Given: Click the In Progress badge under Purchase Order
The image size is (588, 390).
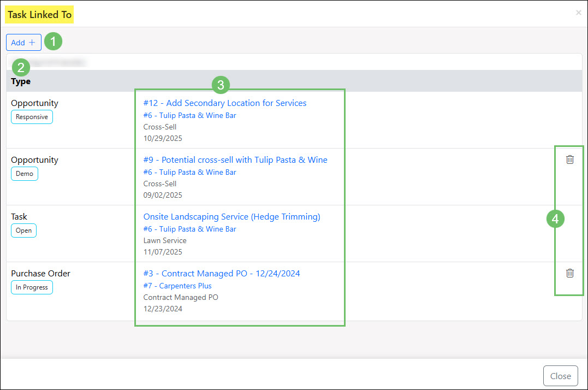Looking at the screenshot, I should tap(32, 287).
